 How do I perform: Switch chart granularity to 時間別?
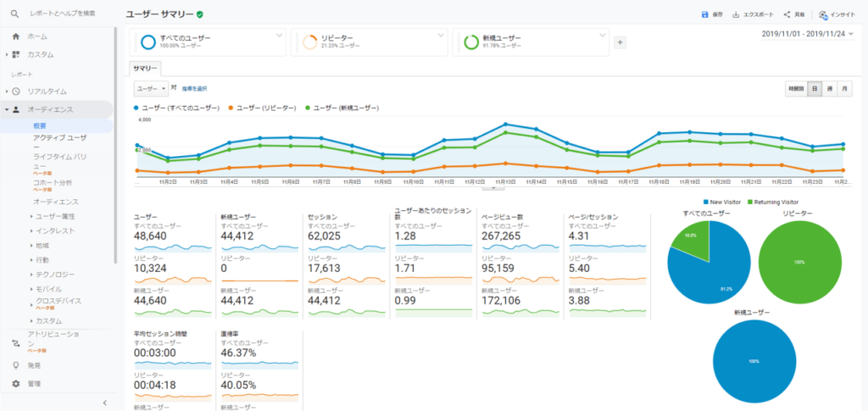(x=795, y=88)
